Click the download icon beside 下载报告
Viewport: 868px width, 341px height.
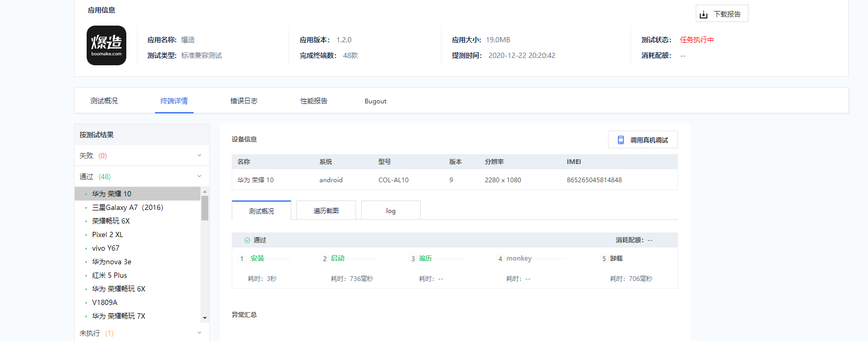coord(704,14)
